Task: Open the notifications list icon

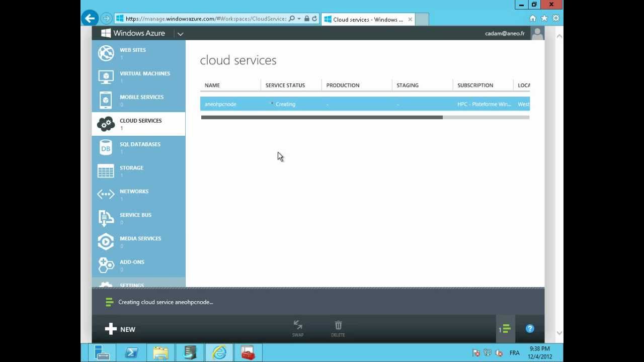Action: 505,329
